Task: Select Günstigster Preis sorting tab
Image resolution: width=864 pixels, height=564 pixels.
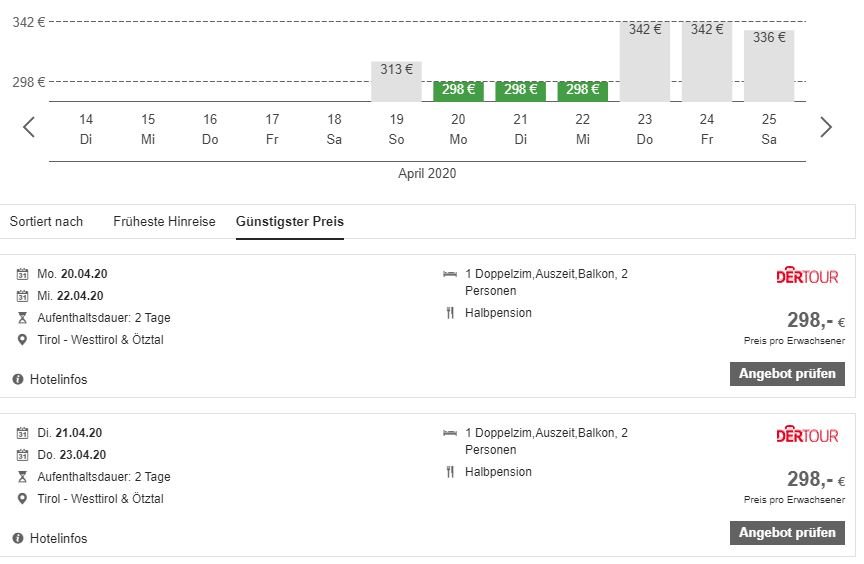Action: [x=289, y=222]
